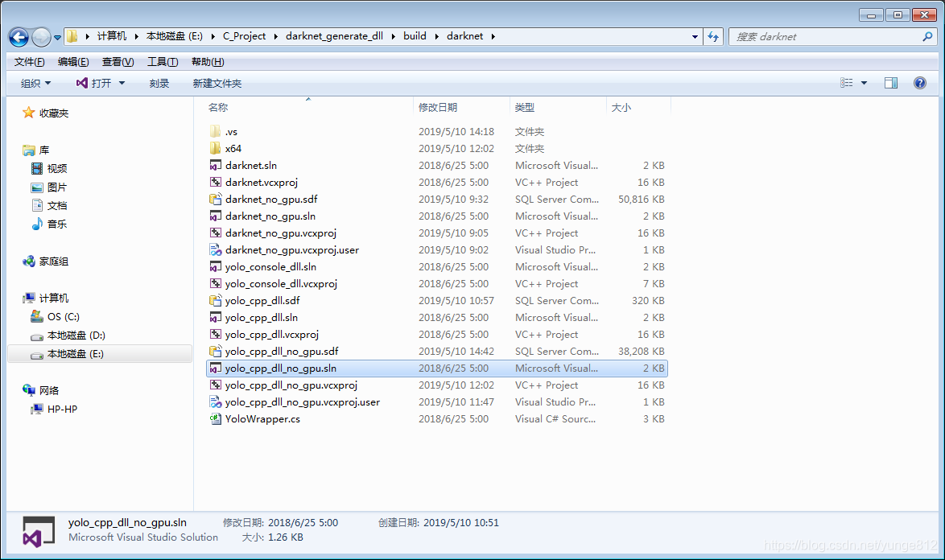Select 家庭组 in the navigation pane
This screenshot has height=560, width=945.
coord(54,261)
